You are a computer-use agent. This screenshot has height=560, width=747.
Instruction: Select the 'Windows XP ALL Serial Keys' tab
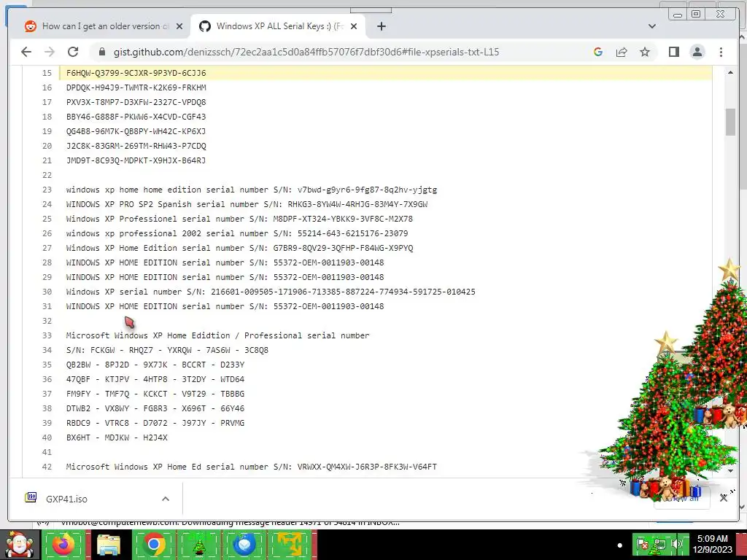[x=278, y=27]
